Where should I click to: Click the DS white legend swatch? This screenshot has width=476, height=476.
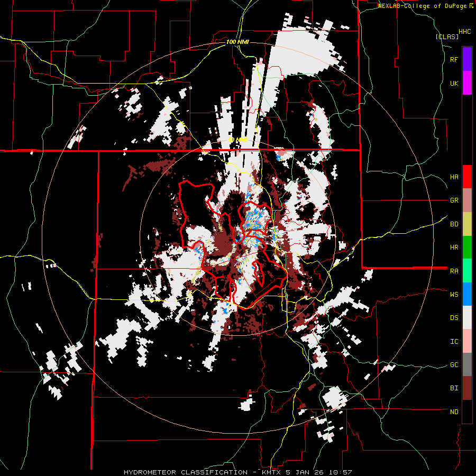point(467,317)
